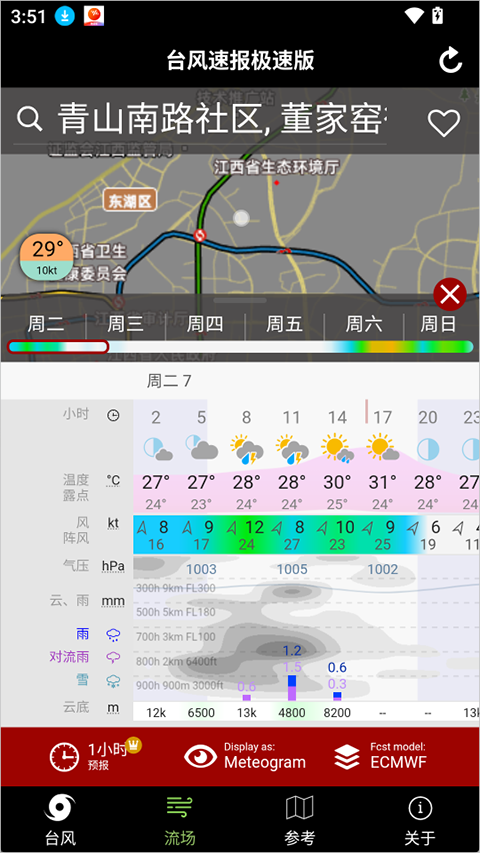
Task: Click the battery charging status icon
Action: (x=437, y=16)
